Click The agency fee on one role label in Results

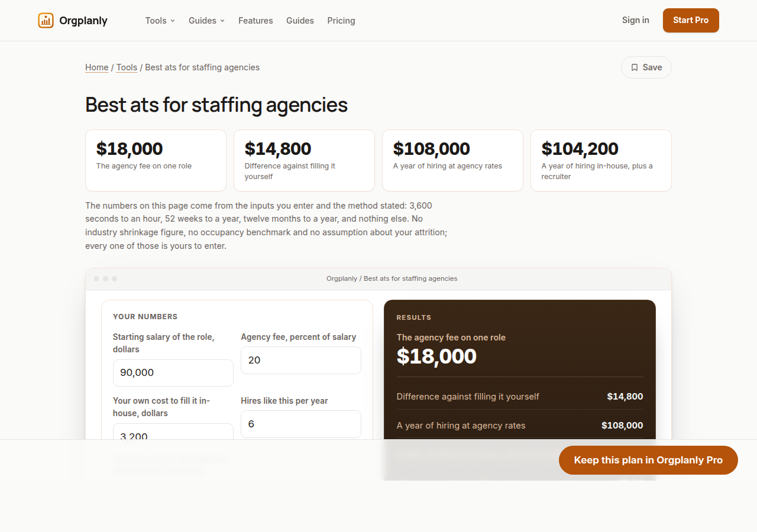tap(451, 338)
